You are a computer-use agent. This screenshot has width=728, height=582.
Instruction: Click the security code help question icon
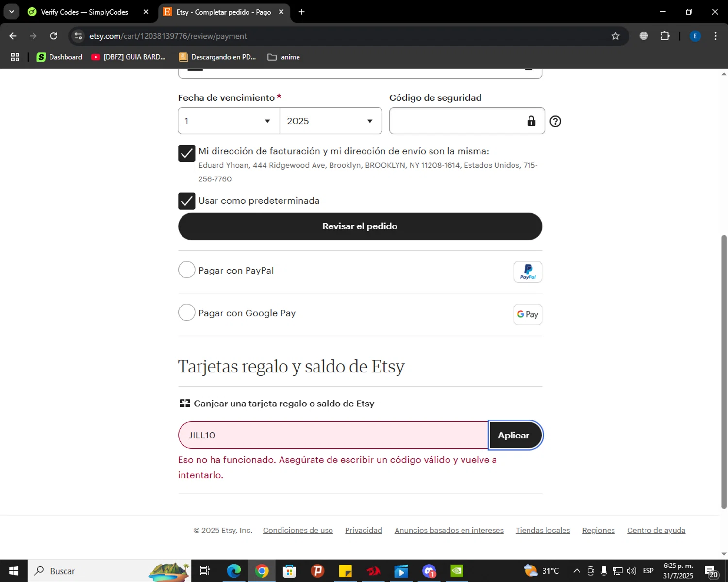click(x=555, y=121)
